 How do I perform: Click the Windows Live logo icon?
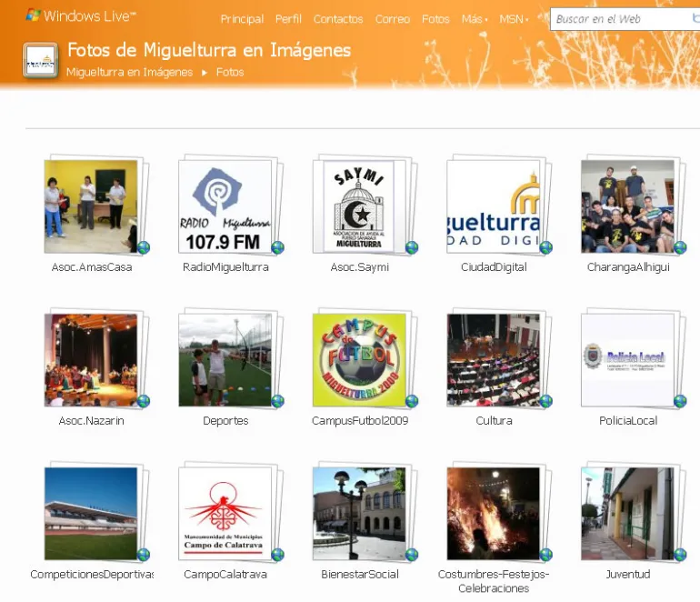coord(33,15)
